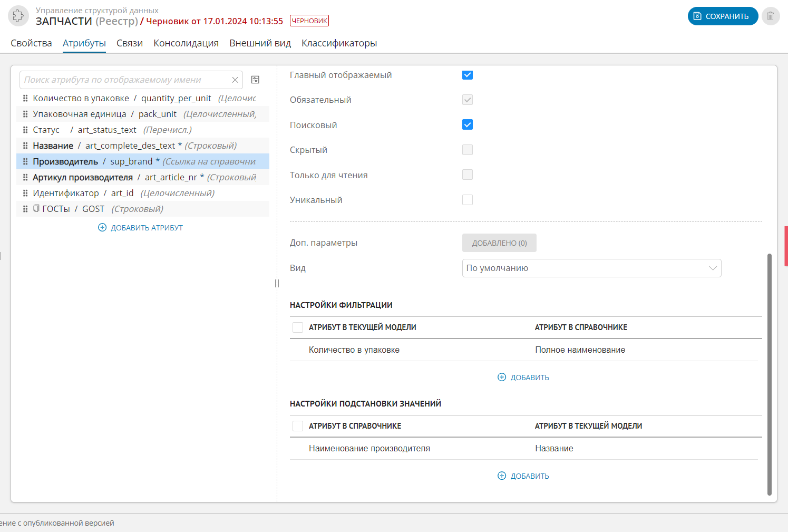
Task: Clear the attribute search field with X
Action: click(235, 80)
